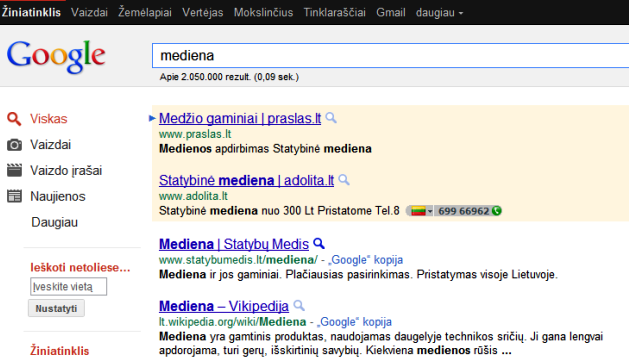Screen dimensions: 629x361
Task: Click the red search icon next to Viskas
Action: coord(14,119)
